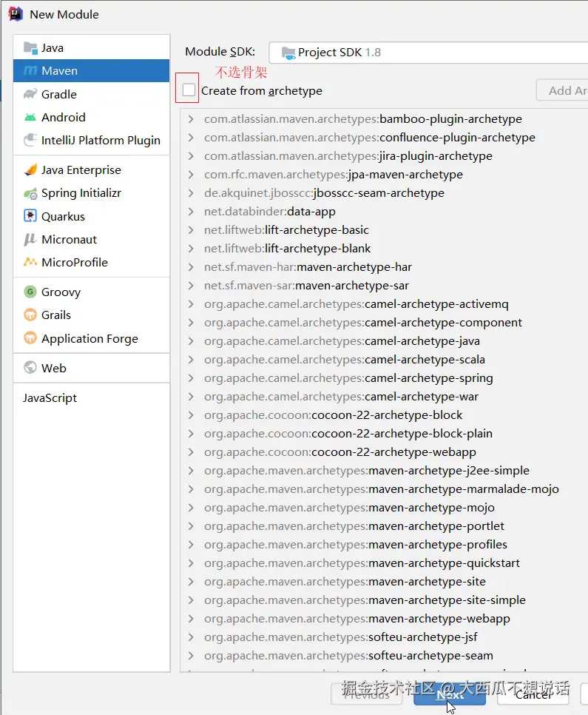Choose the Quarkus module icon
588x715 pixels.
[30, 217]
